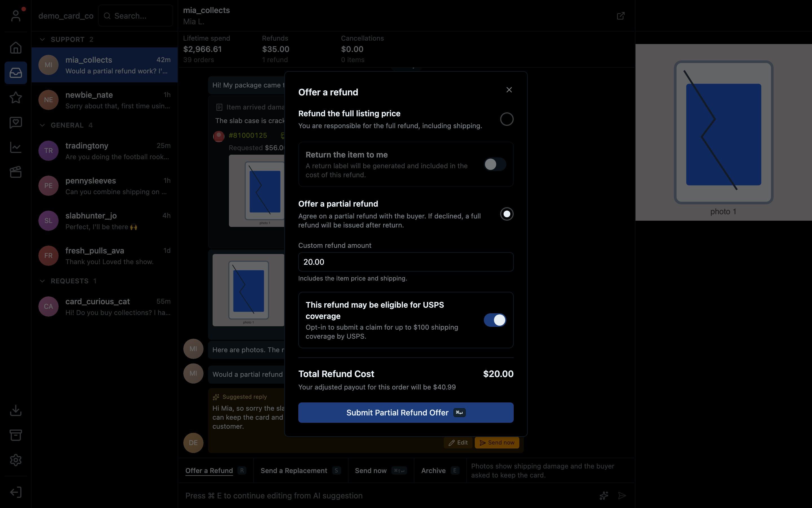Submit Partial Refund Offer button
The width and height of the screenshot is (812, 508).
406,413
